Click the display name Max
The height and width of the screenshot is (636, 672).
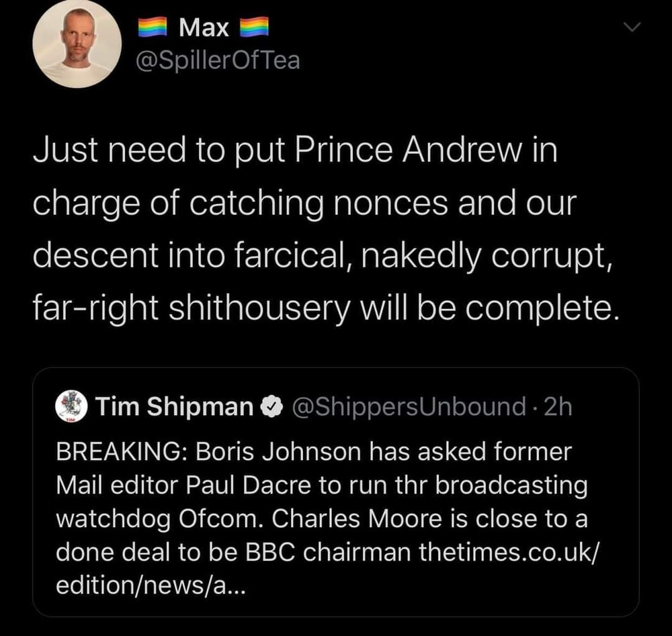coord(205,28)
